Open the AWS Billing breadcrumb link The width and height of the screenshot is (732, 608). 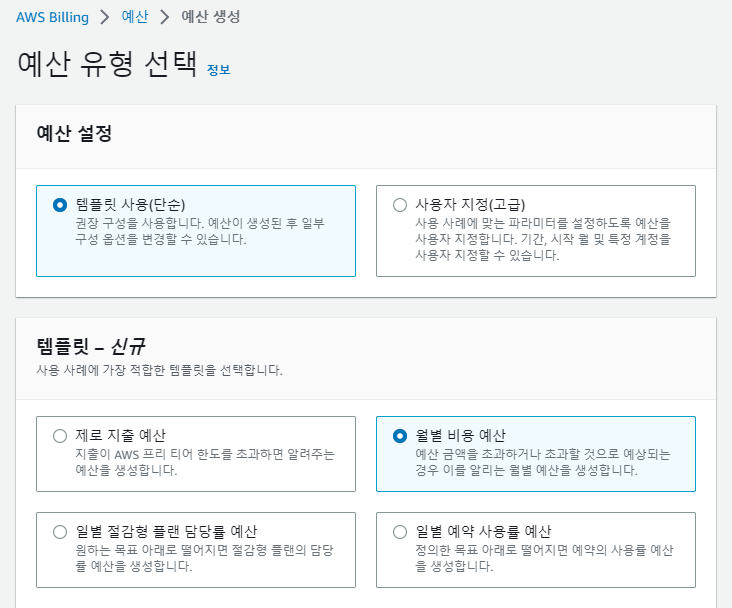[x=52, y=17]
